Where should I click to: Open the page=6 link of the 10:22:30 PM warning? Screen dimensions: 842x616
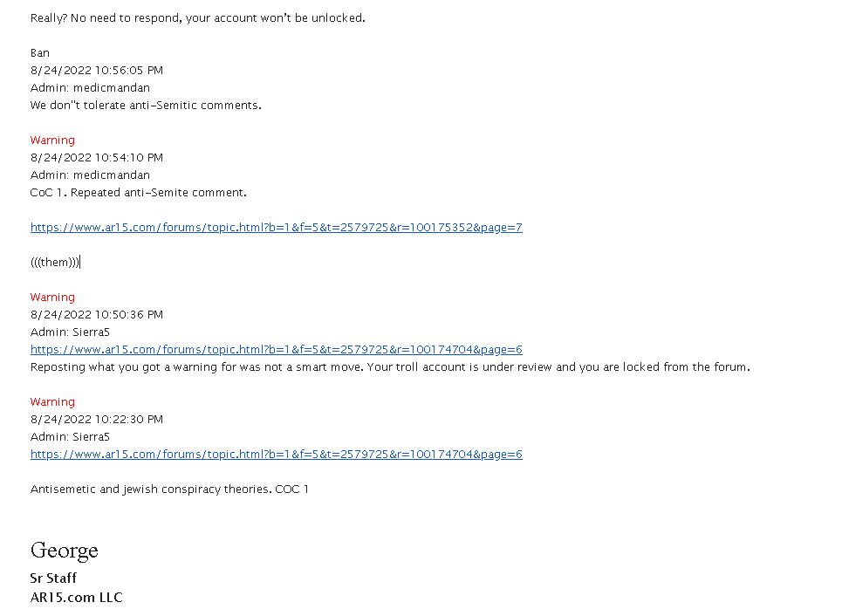(x=276, y=454)
